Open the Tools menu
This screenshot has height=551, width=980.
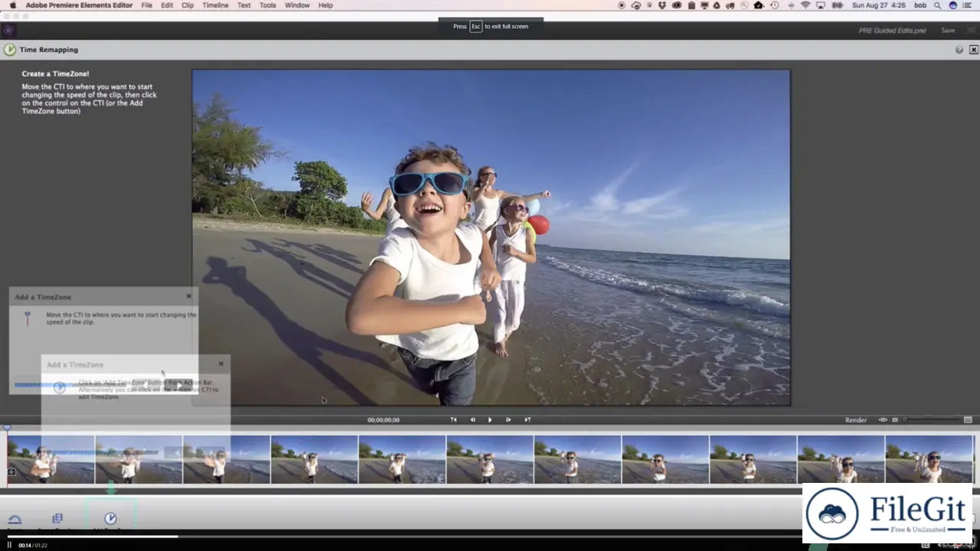coord(268,5)
